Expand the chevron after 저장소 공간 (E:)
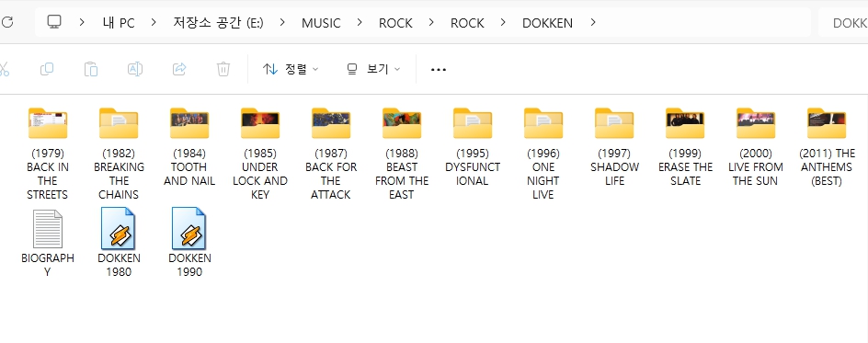This screenshot has height=343, width=868. pos(282,23)
